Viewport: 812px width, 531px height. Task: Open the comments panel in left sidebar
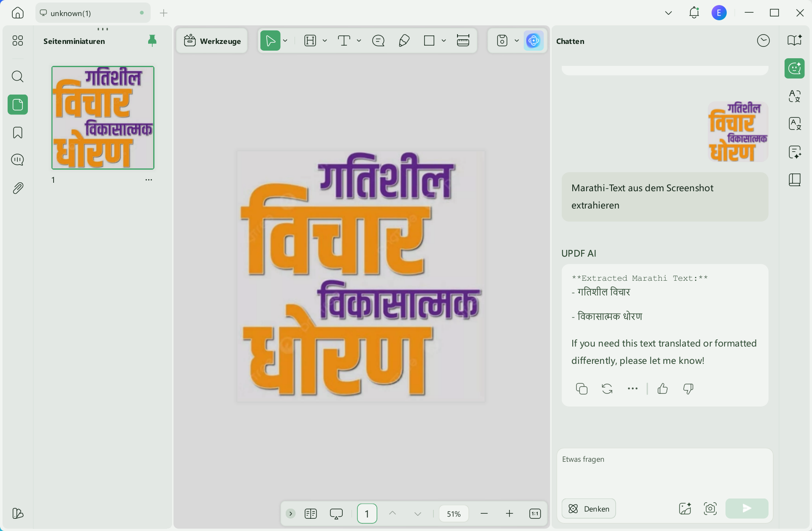17,160
